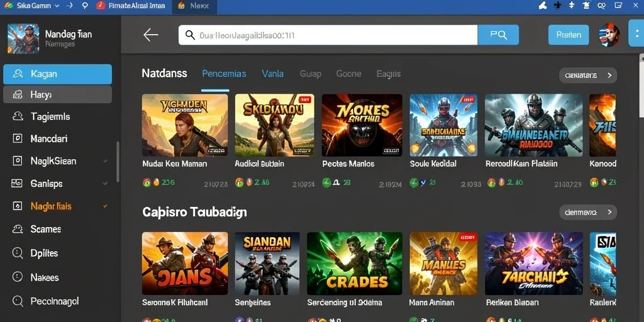Click the Scames sidebar icon
This screenshot has width=644, height=322.
coord(18,229)
